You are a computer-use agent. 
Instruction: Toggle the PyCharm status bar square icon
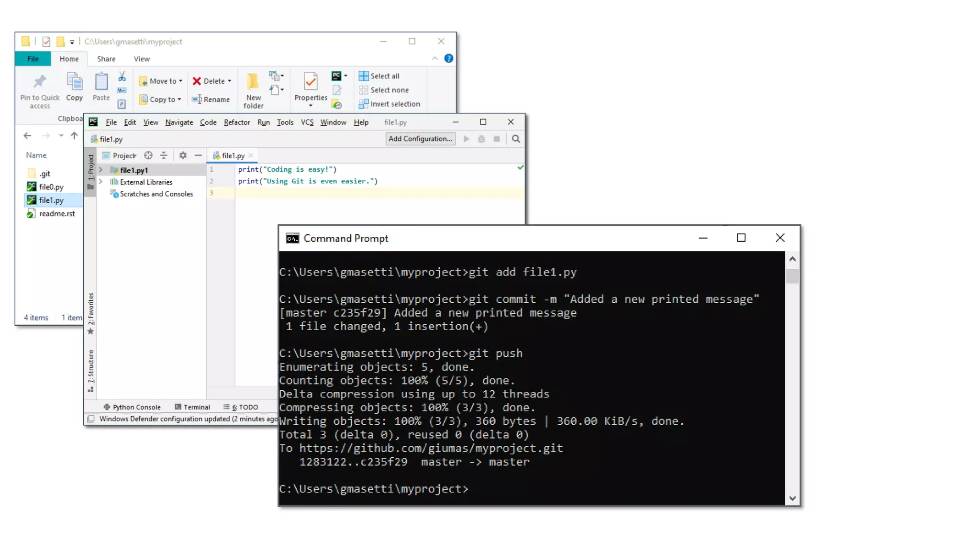point(91,419)
